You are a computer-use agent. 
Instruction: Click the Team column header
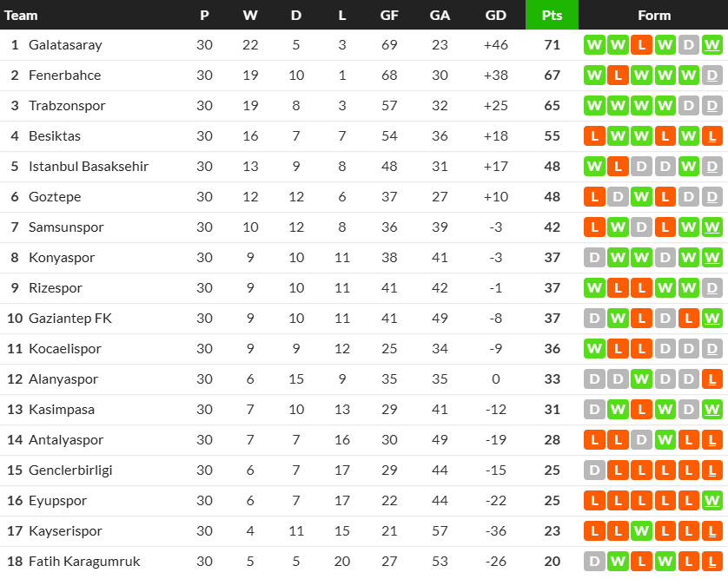pyautogui.click(x=22, y=15)
